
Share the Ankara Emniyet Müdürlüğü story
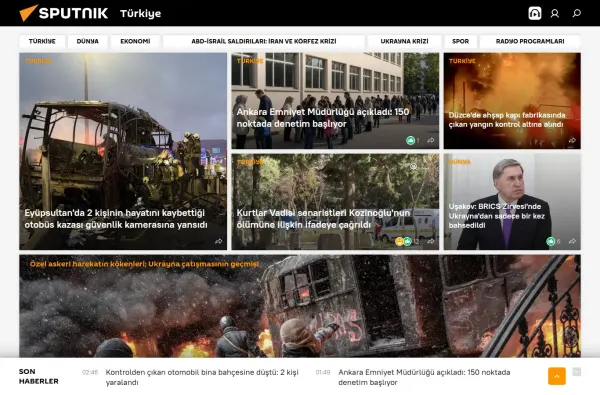430,140
